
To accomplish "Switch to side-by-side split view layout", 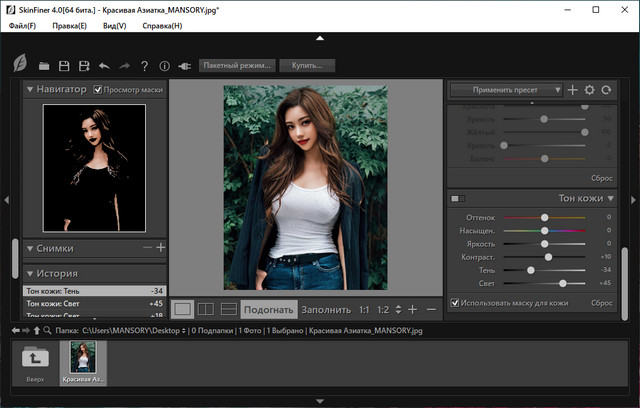I will 205,309.
